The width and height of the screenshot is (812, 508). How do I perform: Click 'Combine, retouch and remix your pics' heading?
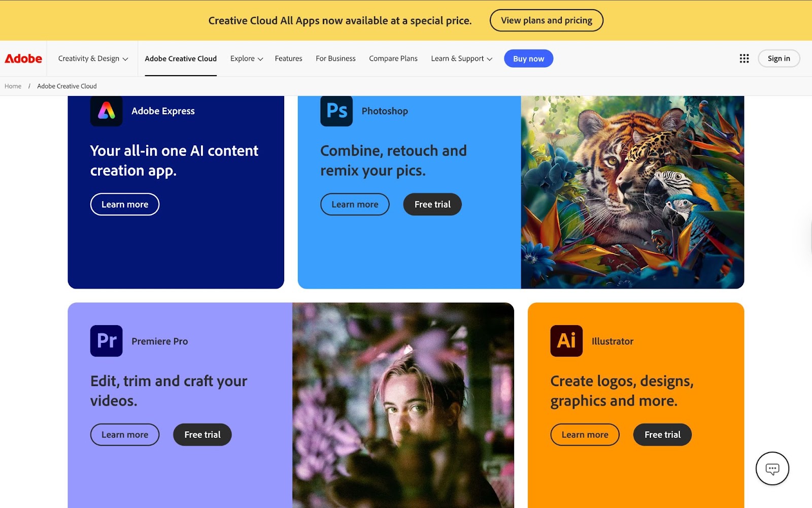(393, 161)
